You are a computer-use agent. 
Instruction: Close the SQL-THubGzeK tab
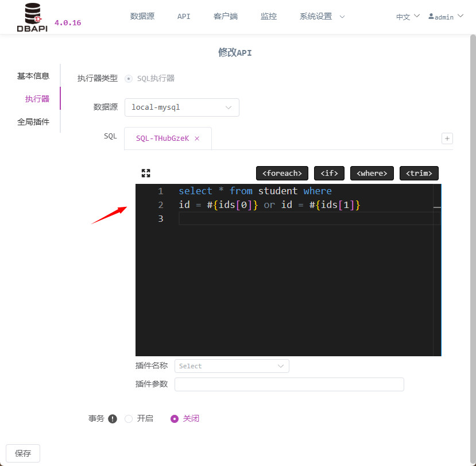(x=197, y=138)
